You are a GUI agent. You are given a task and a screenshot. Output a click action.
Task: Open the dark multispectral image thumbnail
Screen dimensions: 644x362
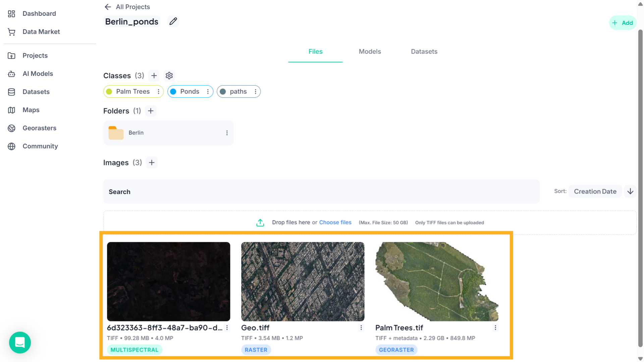click(168, 281)
